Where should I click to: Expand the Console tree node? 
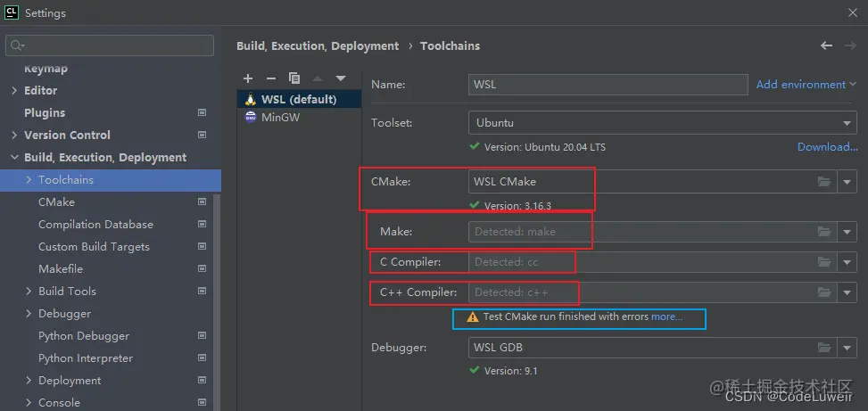coord(29,403)
